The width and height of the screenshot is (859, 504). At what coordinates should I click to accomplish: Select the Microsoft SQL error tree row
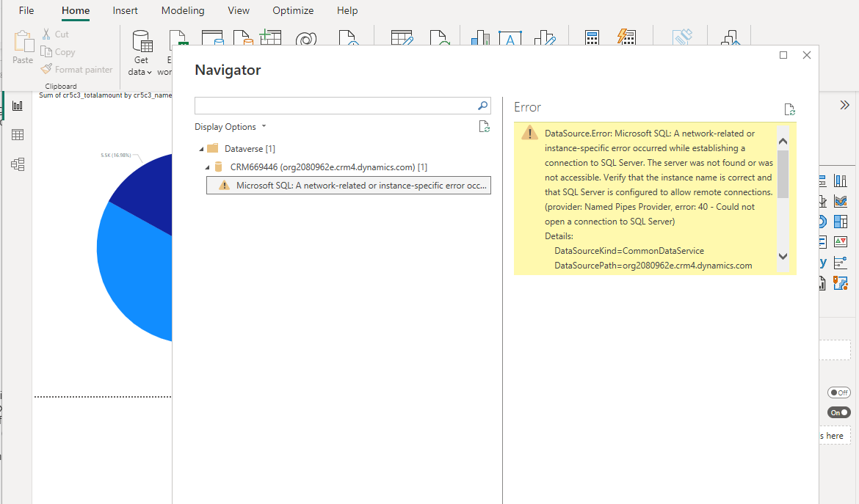(349, 186)
